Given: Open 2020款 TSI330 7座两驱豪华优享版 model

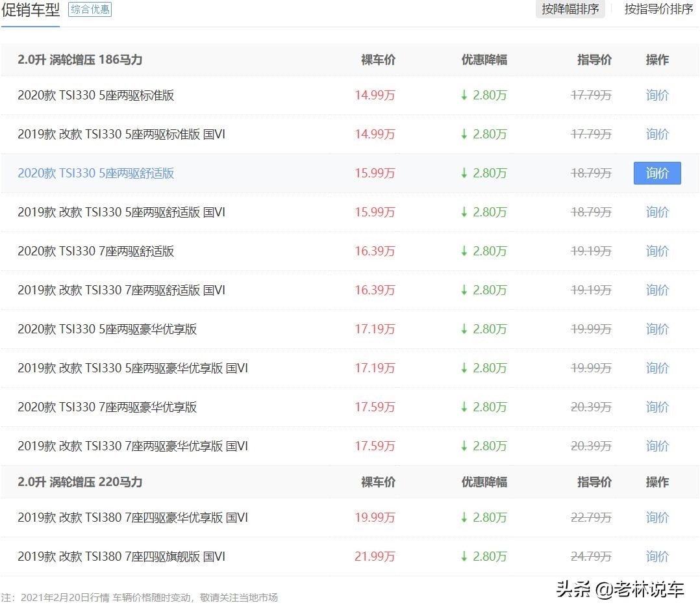Looking at the screenshot, I should point(107,407).
